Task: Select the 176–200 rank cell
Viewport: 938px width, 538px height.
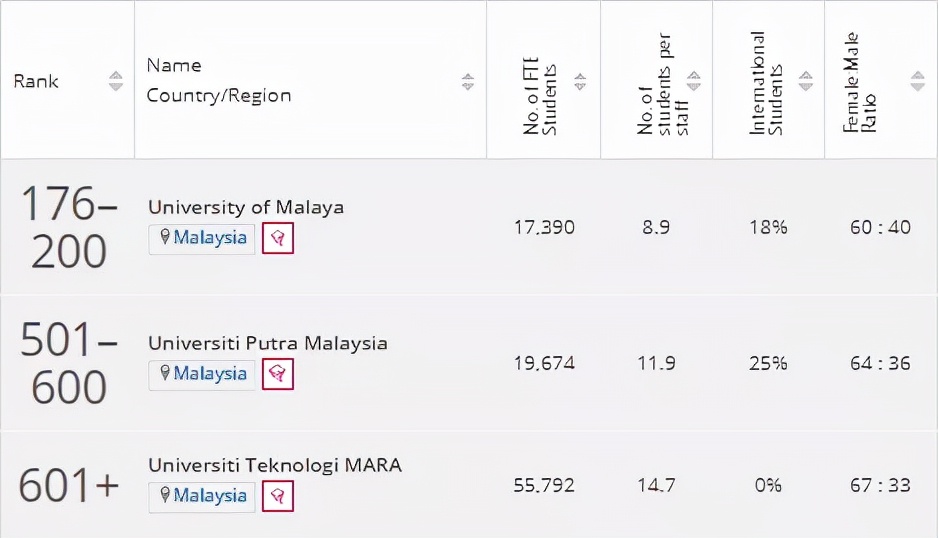Action: coord(68,227)
